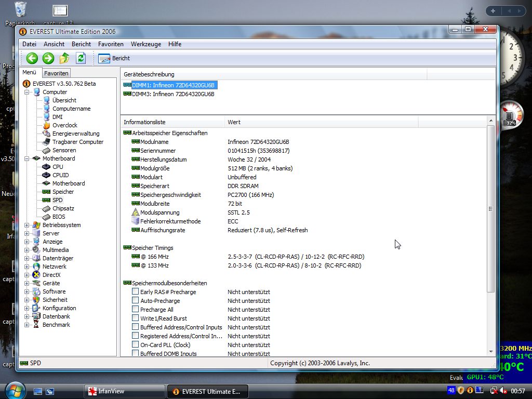Select the Netzwerk globe icon
The image size is (532, 399).
(x=36, y=267)
